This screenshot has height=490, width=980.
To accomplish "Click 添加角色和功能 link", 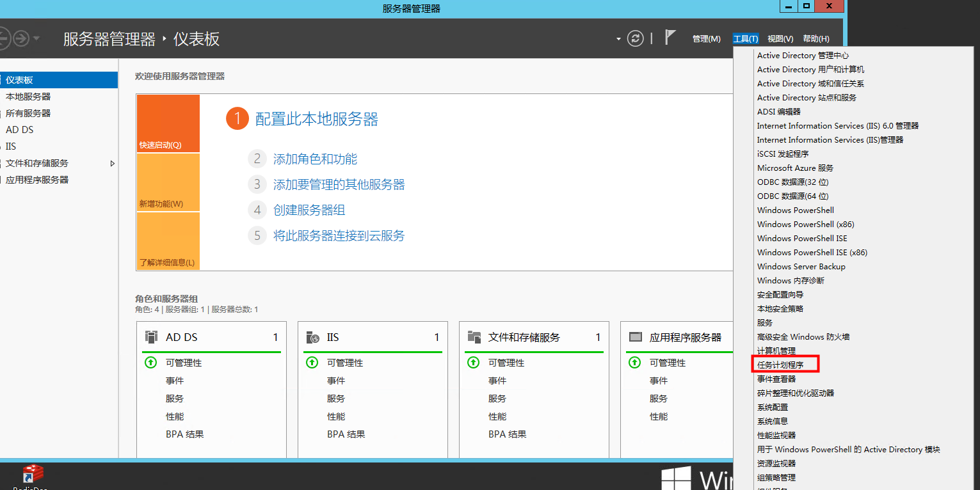I will coord(315,159).
